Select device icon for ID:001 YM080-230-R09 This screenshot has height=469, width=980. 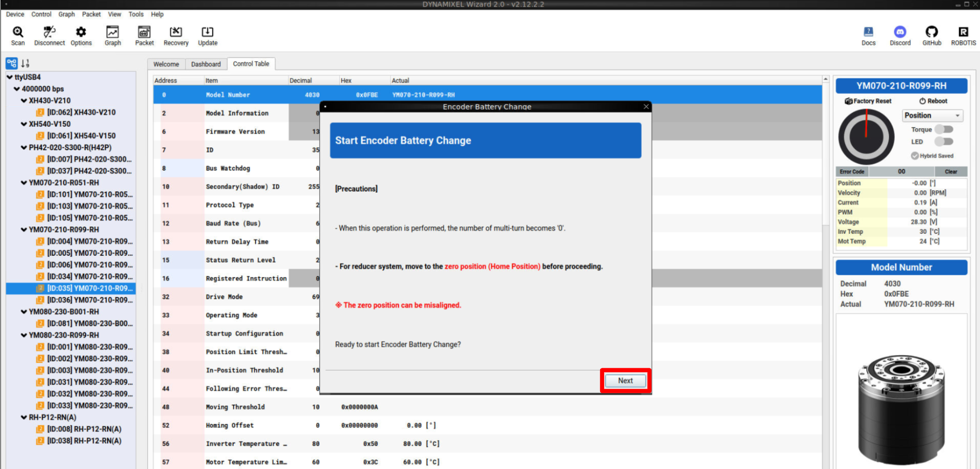point(40,347)
